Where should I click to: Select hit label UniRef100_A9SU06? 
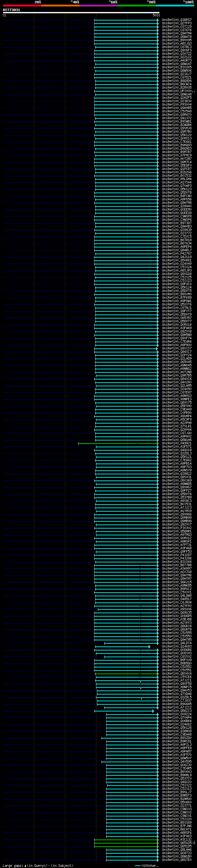point(176,609)
